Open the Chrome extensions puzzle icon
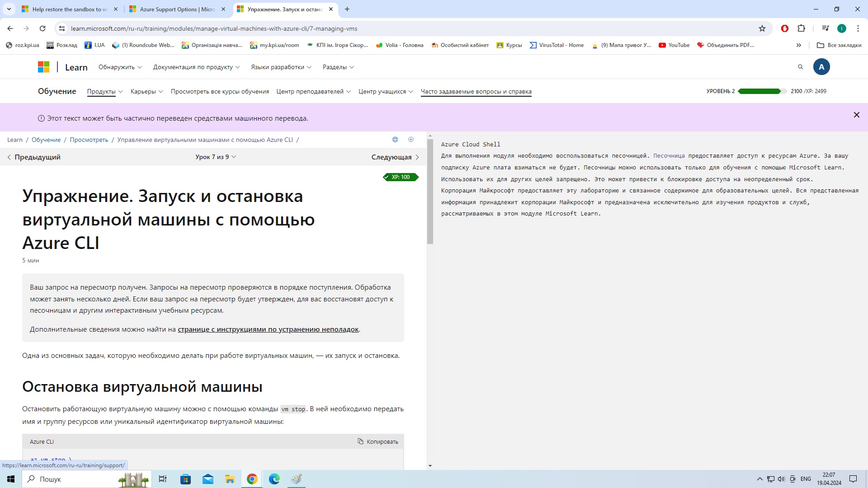This screenshot has height=488, width=868. click(801, 28)
